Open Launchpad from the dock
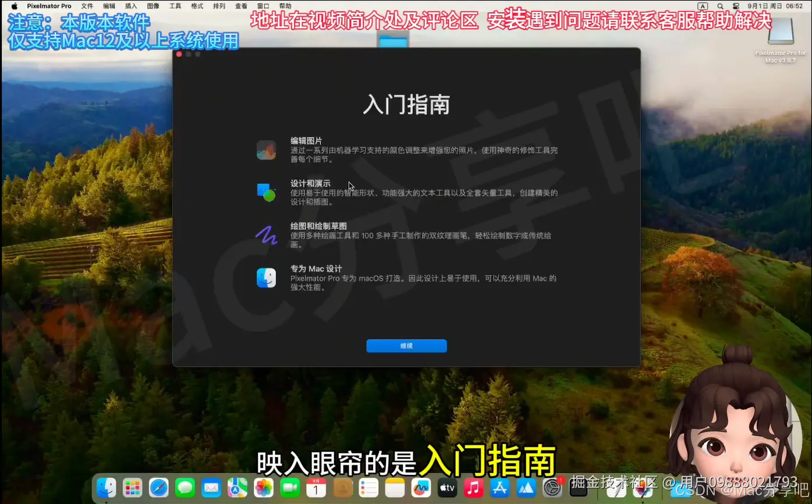812x504 pixels. tap(132, 488)
